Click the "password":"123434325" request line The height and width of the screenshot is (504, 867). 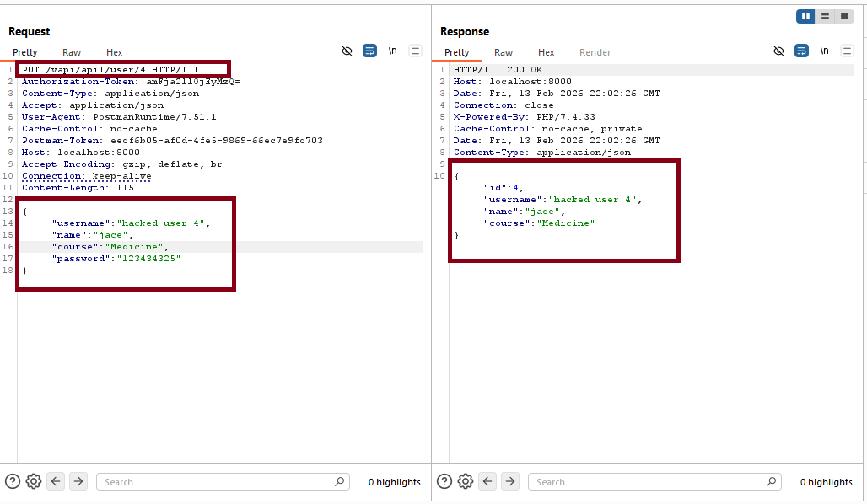[116, 259]
